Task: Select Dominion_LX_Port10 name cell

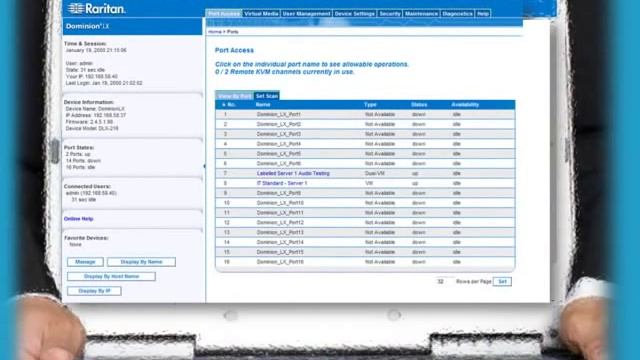Action: point(280,203)
